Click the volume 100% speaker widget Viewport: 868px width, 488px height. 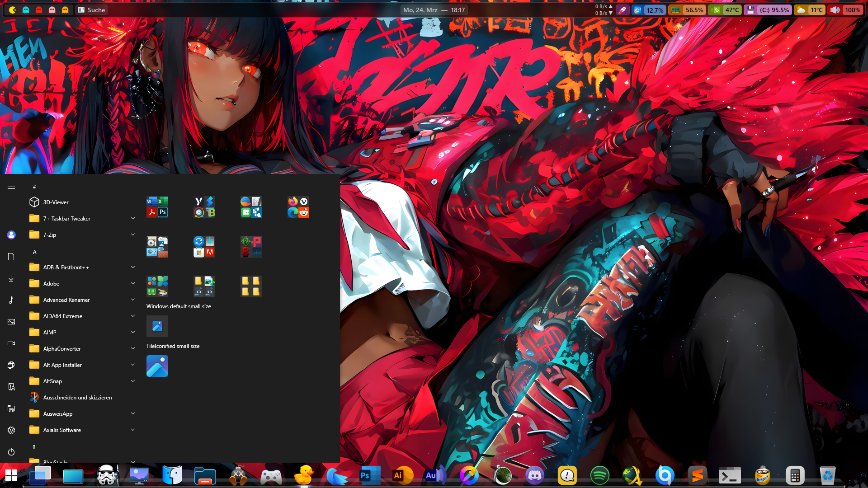pos(845,10)
